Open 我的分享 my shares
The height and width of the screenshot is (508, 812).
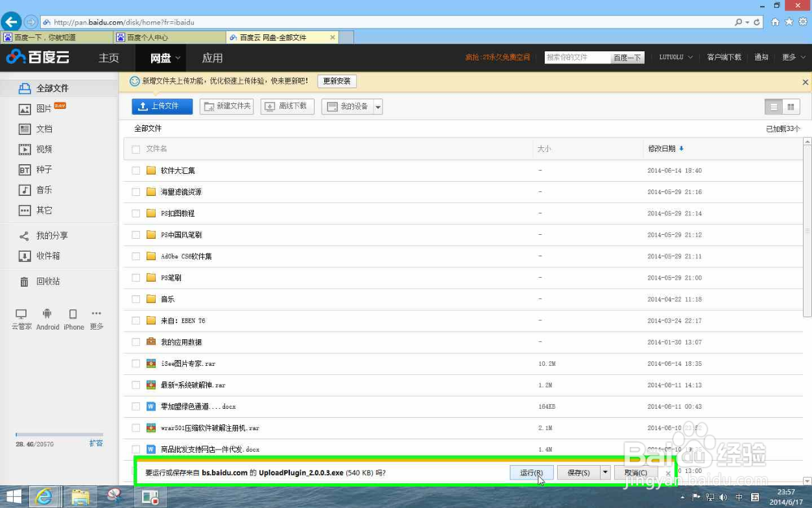click(43, 236)
